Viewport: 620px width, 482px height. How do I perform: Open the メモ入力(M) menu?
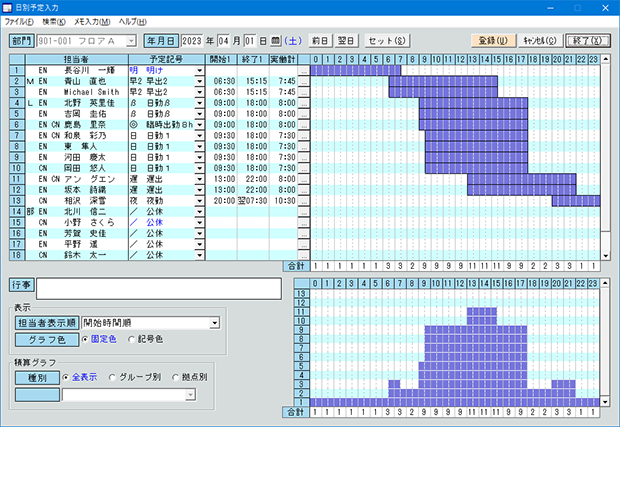point(92,22)
